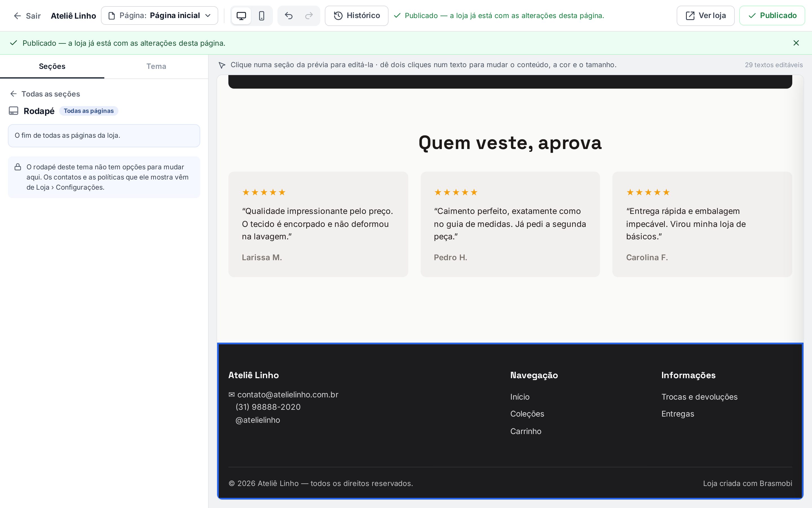
Task: Click the Todas as páginas badge
Action: (x=89, y=111)
